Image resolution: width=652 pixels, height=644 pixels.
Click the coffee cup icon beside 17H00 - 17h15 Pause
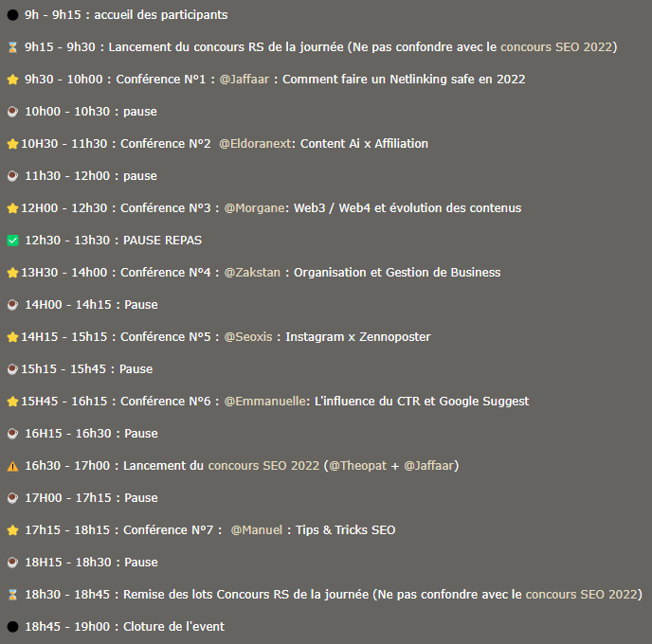tap(13, 498)
